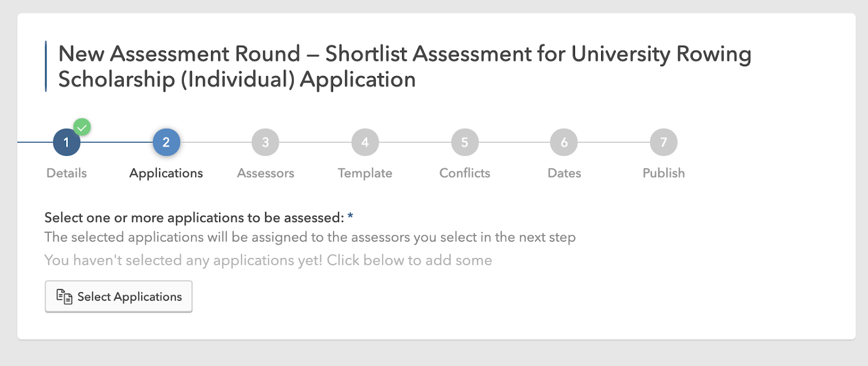Go to step 3 Assessors circle

265,142
